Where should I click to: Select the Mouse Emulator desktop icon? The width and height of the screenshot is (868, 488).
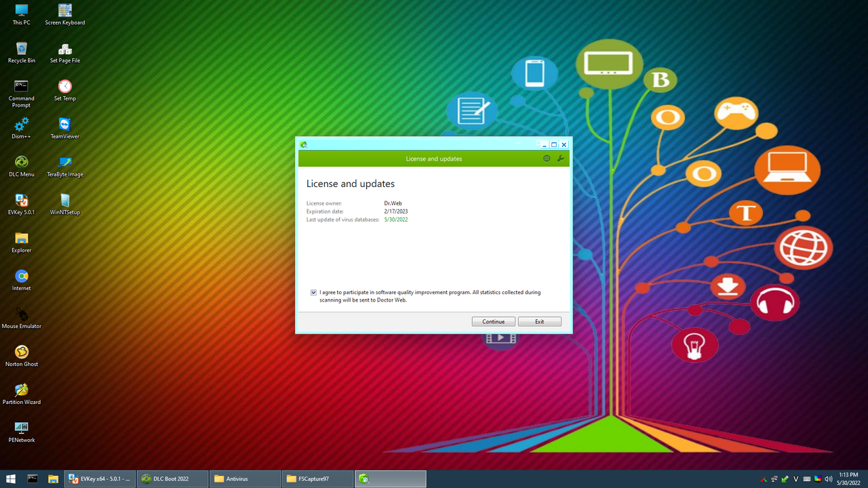pos(22,318)
